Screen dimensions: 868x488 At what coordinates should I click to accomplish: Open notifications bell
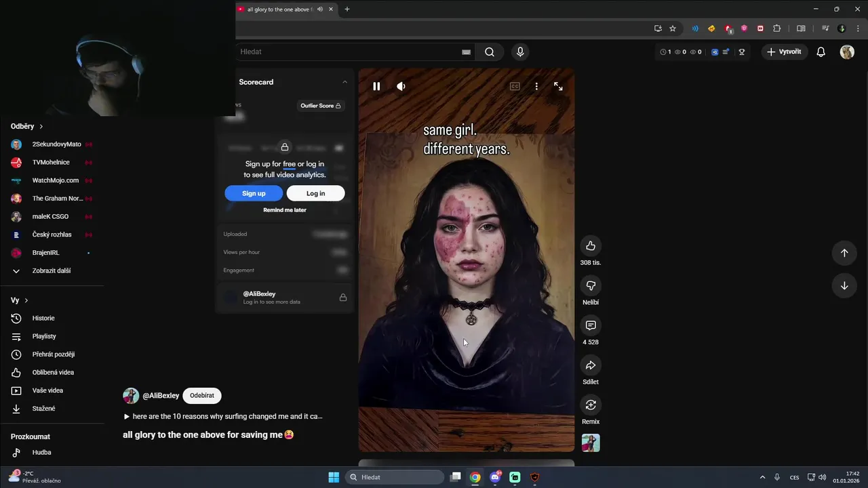point(821,52)
